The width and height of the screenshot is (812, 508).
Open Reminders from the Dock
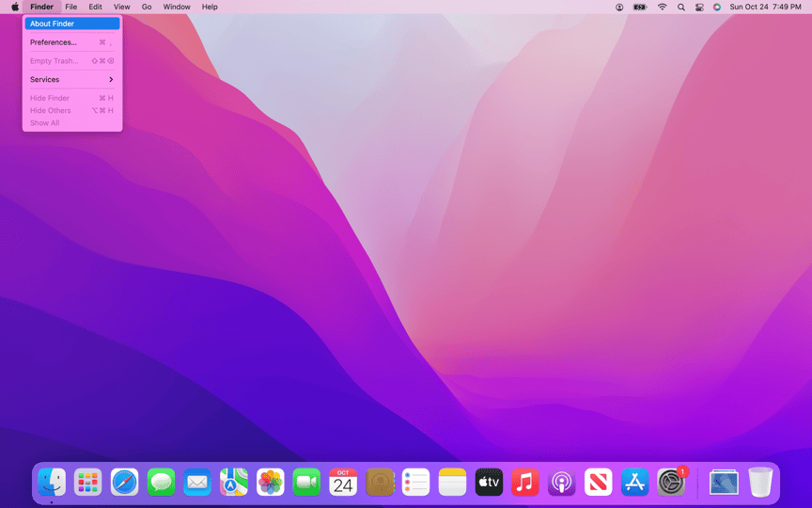415,482
